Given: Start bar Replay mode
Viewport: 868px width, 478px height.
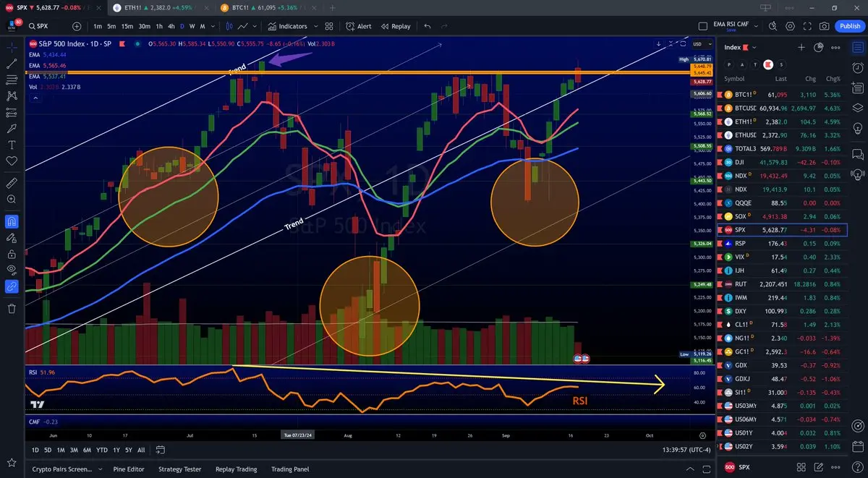Looking at the screenshot, I should point(395,26).
